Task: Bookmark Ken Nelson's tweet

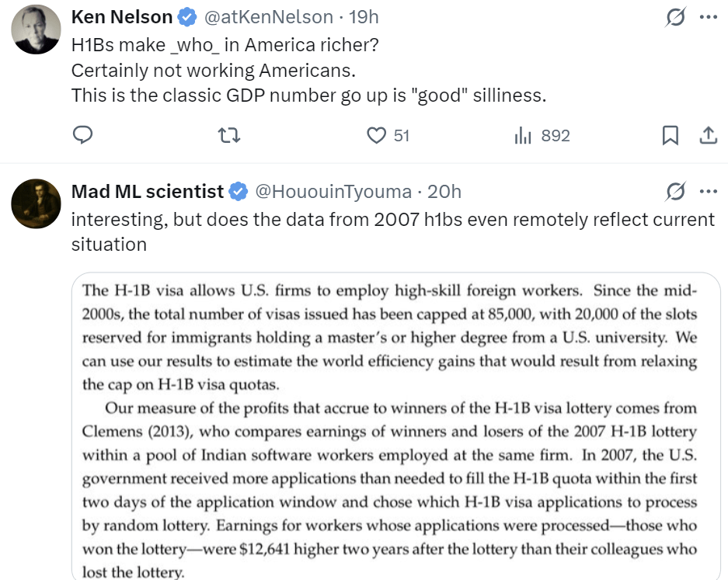Action: point(670,136)
